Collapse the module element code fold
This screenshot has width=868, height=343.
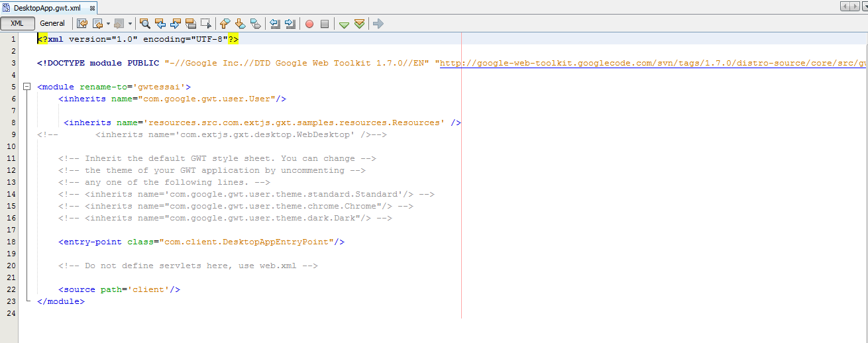(27, 87)
